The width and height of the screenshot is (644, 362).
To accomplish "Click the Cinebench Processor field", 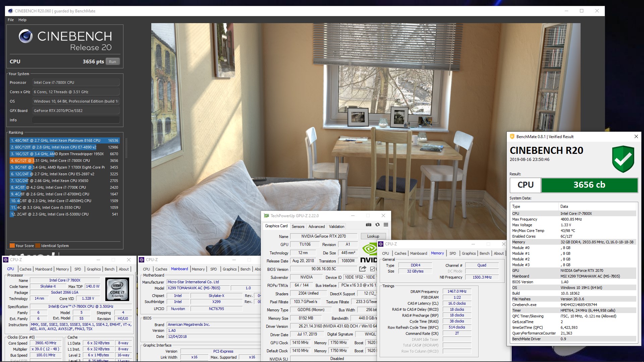I will coord(76,82).
